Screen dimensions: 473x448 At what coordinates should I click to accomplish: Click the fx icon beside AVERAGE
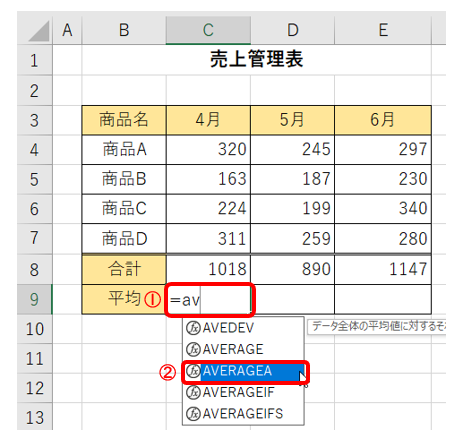pos(193,349)
